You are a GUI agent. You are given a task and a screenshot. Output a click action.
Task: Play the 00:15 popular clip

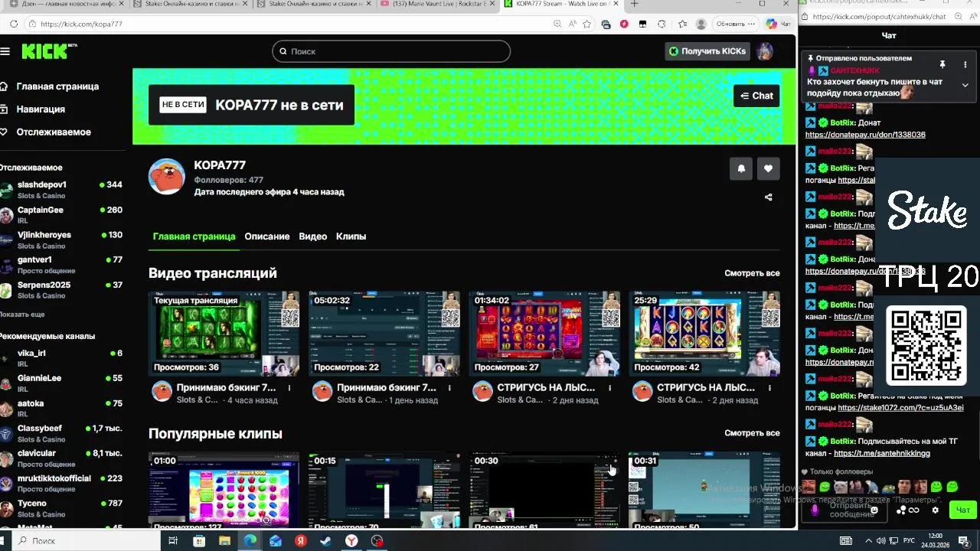384,491
